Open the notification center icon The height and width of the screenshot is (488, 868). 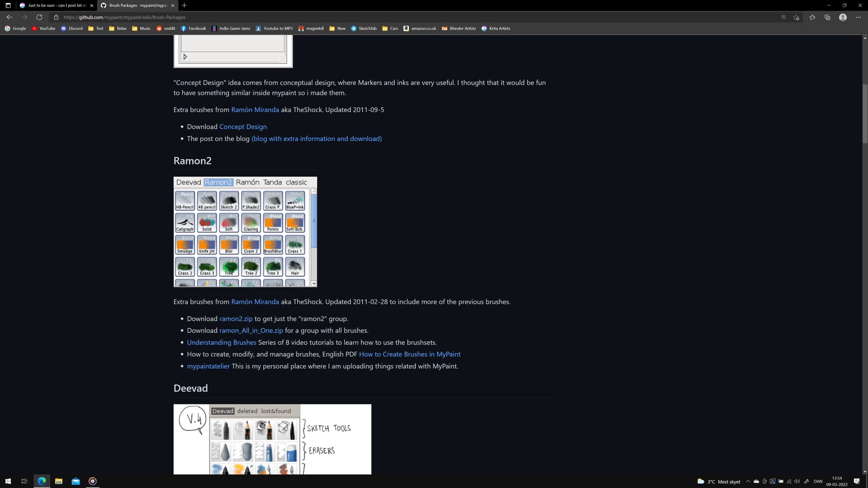[857, 482]
